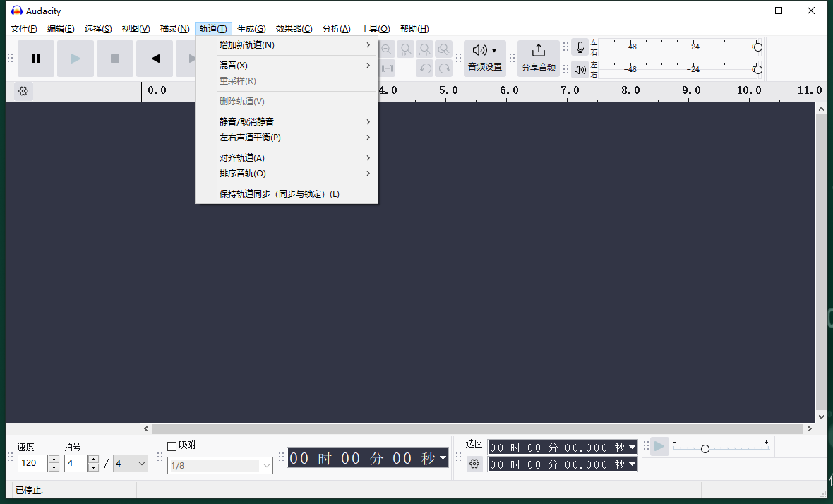Click the microphone recording meter icon
The height and width of the screenshot is (504, 833).
[x=580, y=47]
